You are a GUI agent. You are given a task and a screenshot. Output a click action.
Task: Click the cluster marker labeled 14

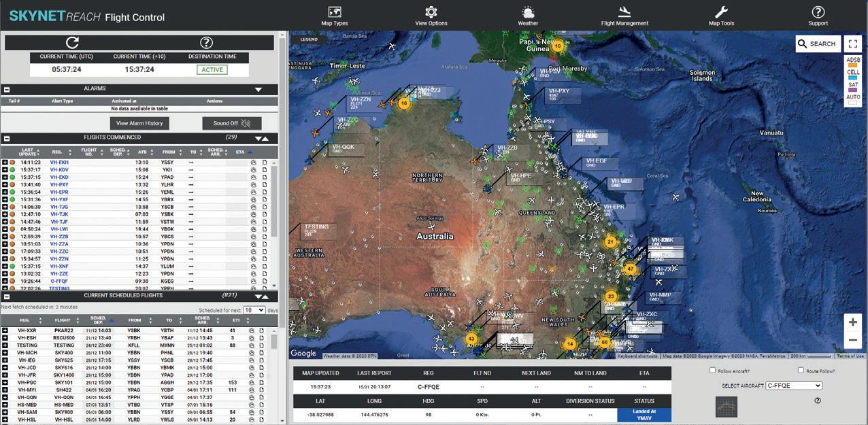click(x=570, y=344)
